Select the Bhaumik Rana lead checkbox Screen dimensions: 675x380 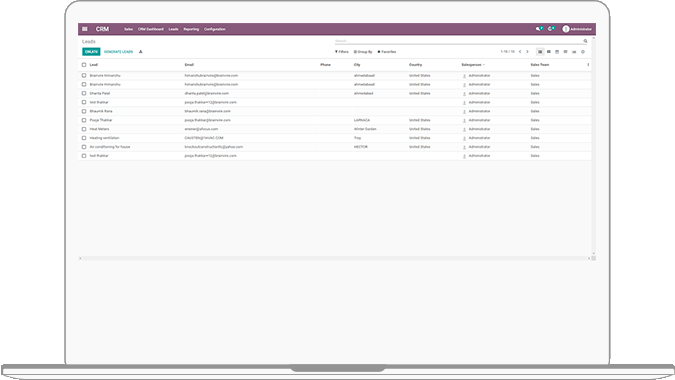[x=84, y=111]
